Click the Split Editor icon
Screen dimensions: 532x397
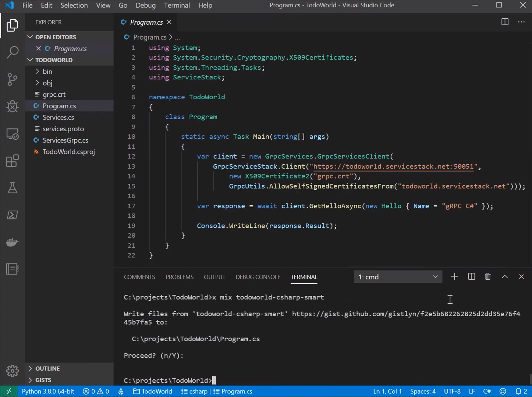coord(505,22)
